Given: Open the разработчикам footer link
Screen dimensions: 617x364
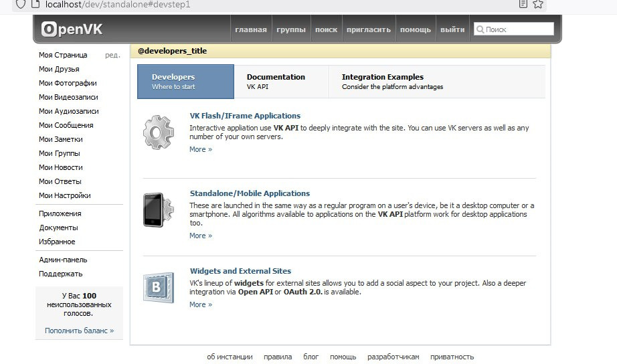Looking at the screenshot, I should coord(393,357).
